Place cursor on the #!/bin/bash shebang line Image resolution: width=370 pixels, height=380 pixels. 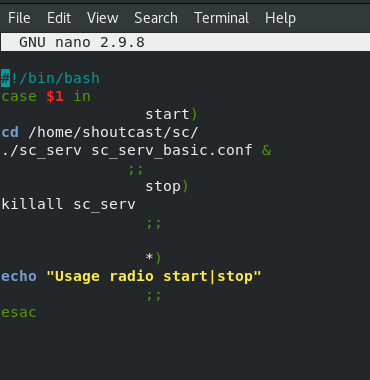pyautogui.click(x=50, y=78)
